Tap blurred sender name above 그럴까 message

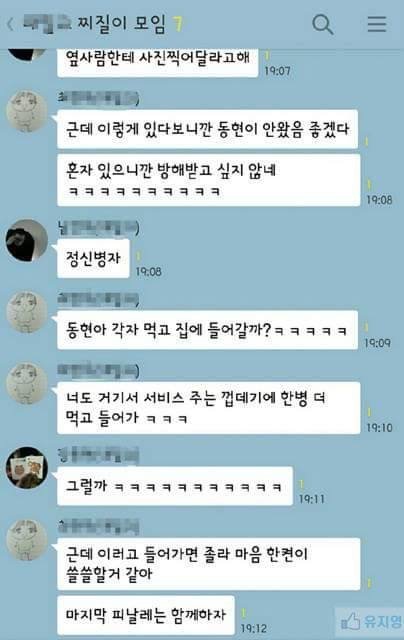98,455
